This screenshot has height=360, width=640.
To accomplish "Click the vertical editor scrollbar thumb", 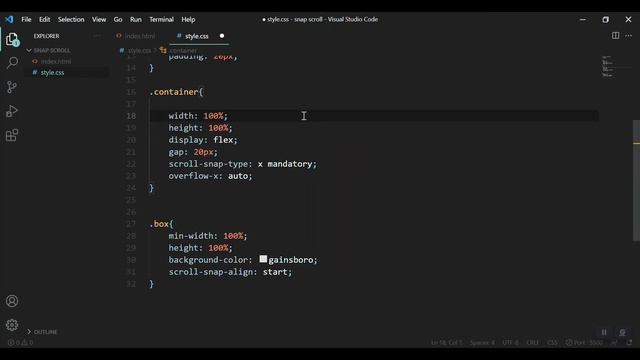I will pyautogui.click(x=636, y=180).
